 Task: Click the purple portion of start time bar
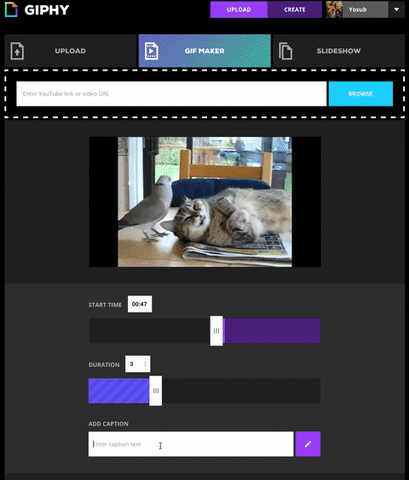pos(272,331)
